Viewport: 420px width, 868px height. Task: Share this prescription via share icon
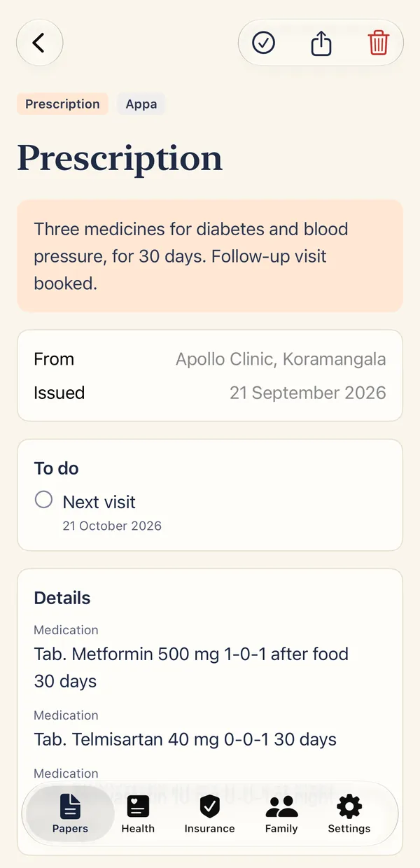321,43
